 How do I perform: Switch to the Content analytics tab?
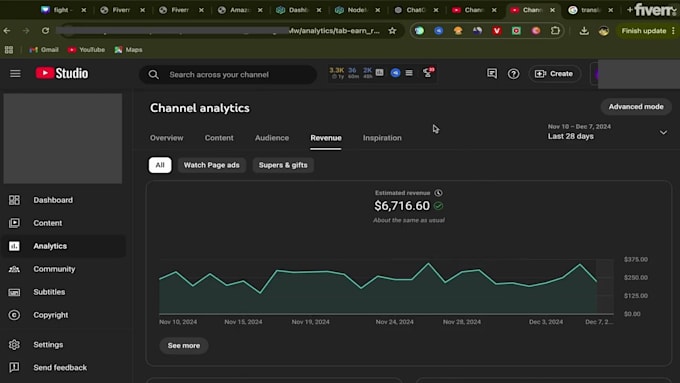point(219,138)
